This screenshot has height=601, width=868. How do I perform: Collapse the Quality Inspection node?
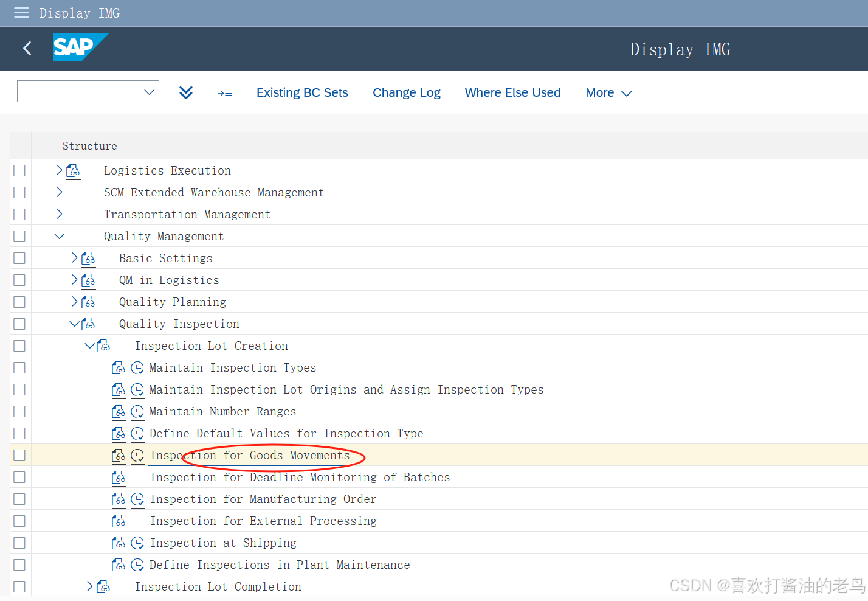click(74, 324)
